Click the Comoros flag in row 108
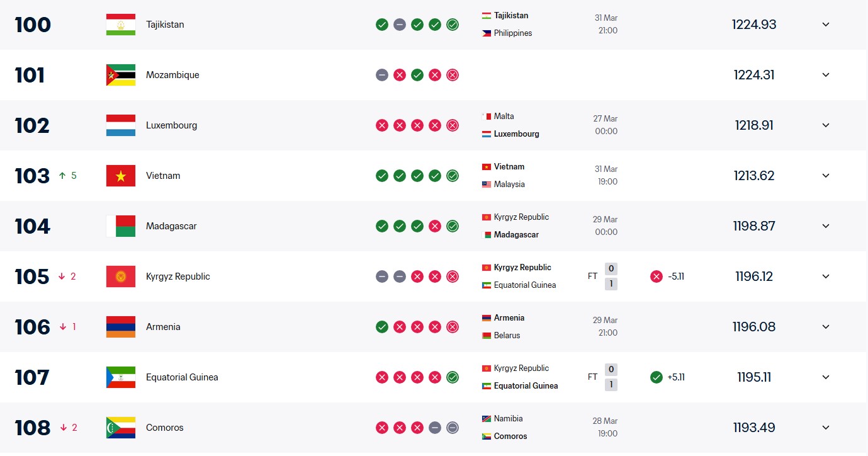This screenshot has width=868, height=456. coord(120,428)
